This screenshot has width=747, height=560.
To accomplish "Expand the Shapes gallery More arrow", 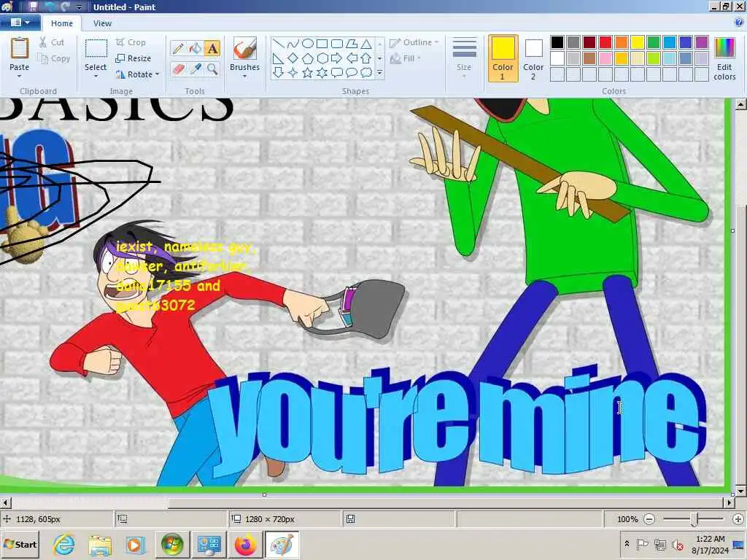I will pyautogui.click(x=379, y=73).
